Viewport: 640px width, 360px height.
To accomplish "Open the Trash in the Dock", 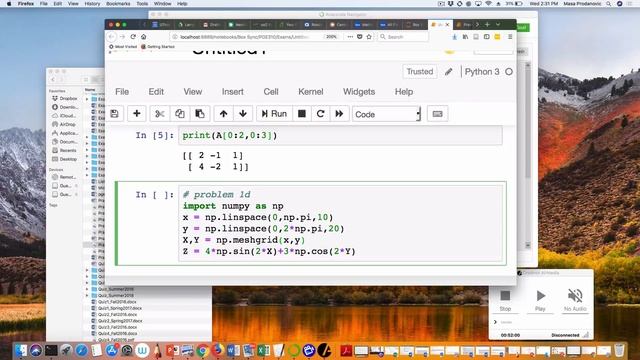I will point(619,350).
